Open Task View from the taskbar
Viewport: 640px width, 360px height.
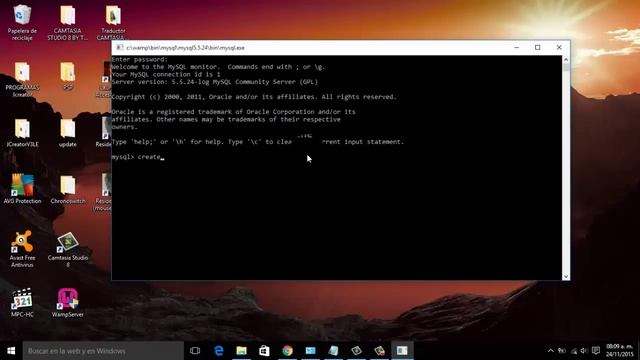click(195, 351)
